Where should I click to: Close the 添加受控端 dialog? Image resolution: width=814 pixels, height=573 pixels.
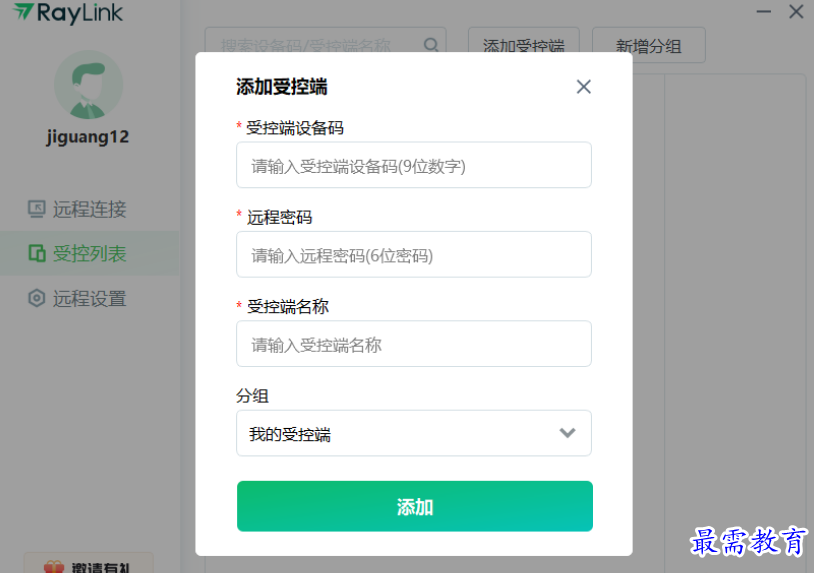point(584,87)
